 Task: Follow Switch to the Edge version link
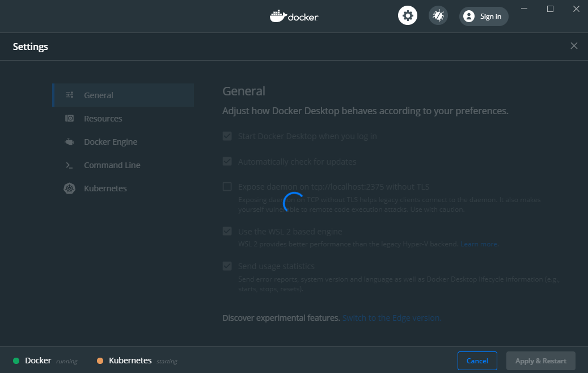tap(392, 318)
